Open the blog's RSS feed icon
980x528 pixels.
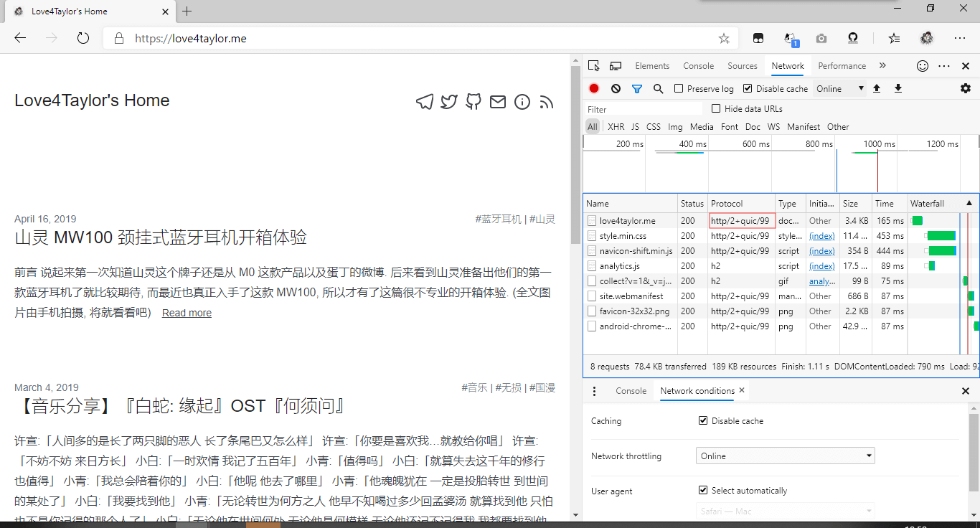coord(547,103)
